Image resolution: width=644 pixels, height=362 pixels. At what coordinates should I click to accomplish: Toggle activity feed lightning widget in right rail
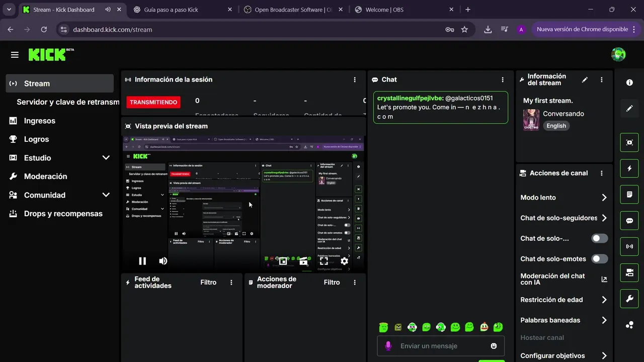[629, 168]
